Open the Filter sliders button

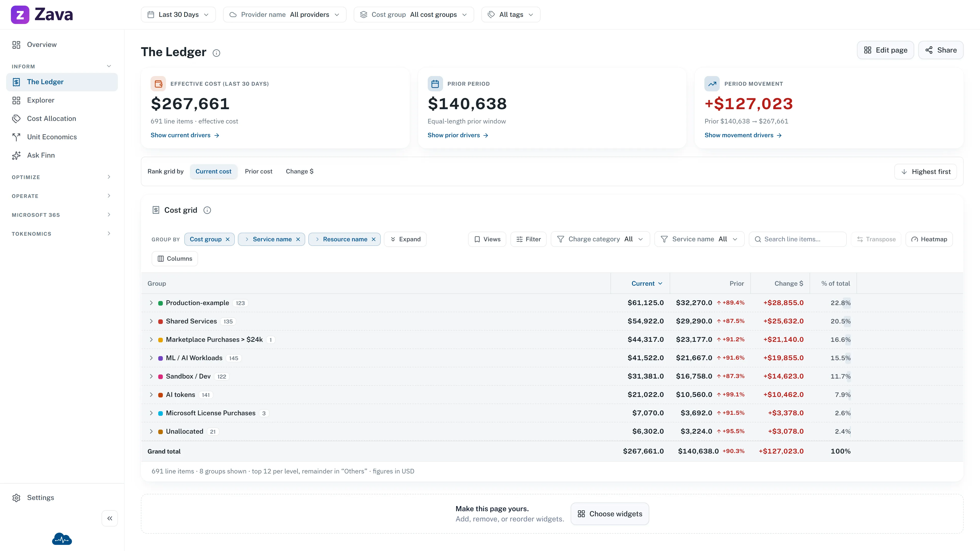point(529,239)
